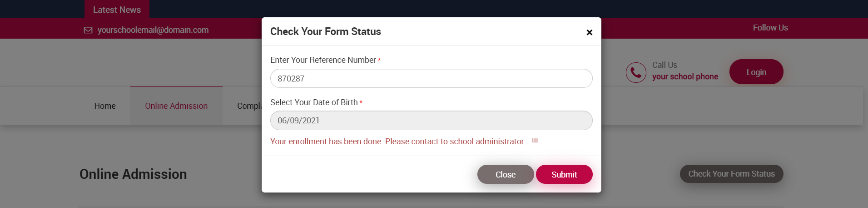Click the 'Enter Your Reference Number' label
The height and width of the screenshot is (208, 868).
pos(323,60)
